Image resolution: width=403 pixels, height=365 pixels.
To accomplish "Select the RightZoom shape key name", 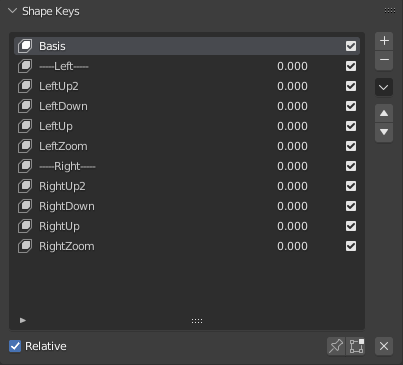I will coord(67,246).
